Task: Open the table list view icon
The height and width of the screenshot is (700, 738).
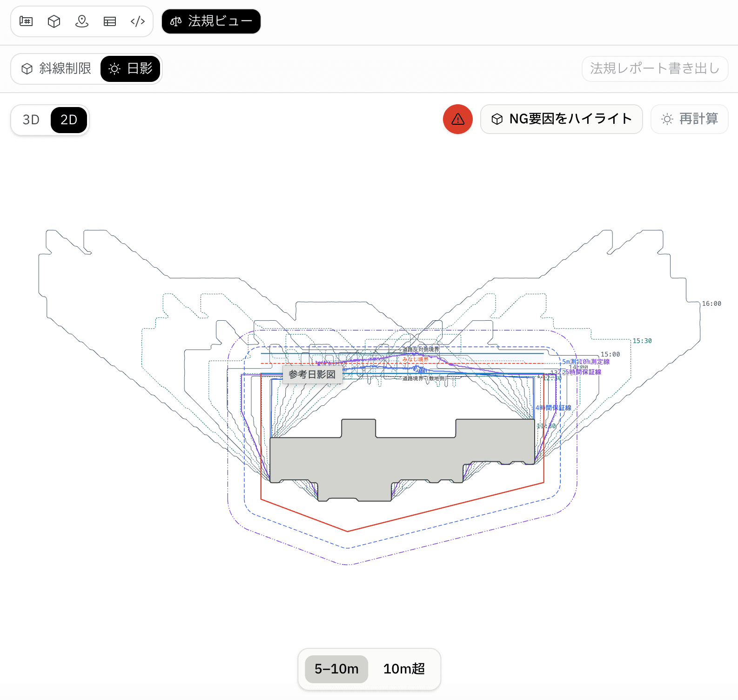Action: point(110,21)
